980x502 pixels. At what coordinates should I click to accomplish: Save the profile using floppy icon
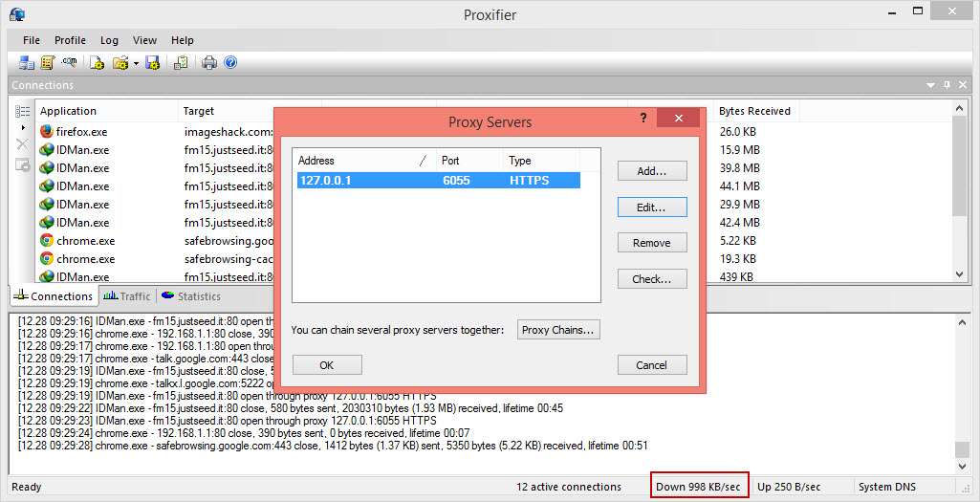point(152,63)
